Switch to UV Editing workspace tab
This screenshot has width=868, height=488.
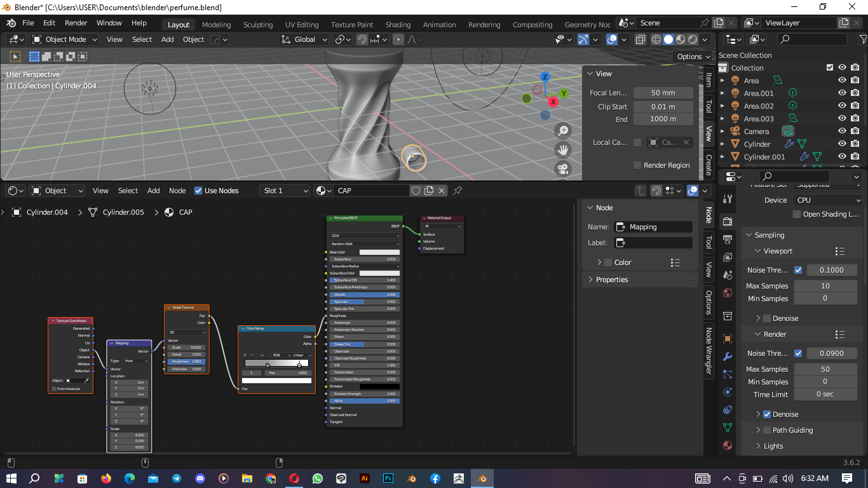[x=302, y=25]
